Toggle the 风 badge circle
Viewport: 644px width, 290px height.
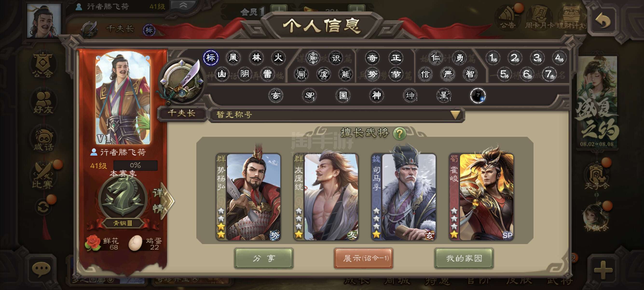coord(233,58)
